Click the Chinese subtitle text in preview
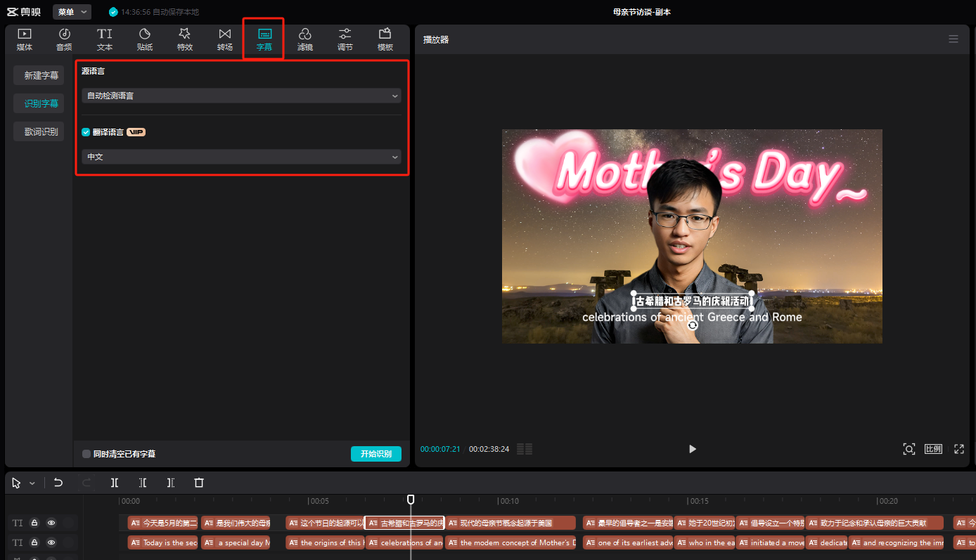Image resolution: width=976 pixels, height=560 pixels. 693,301
